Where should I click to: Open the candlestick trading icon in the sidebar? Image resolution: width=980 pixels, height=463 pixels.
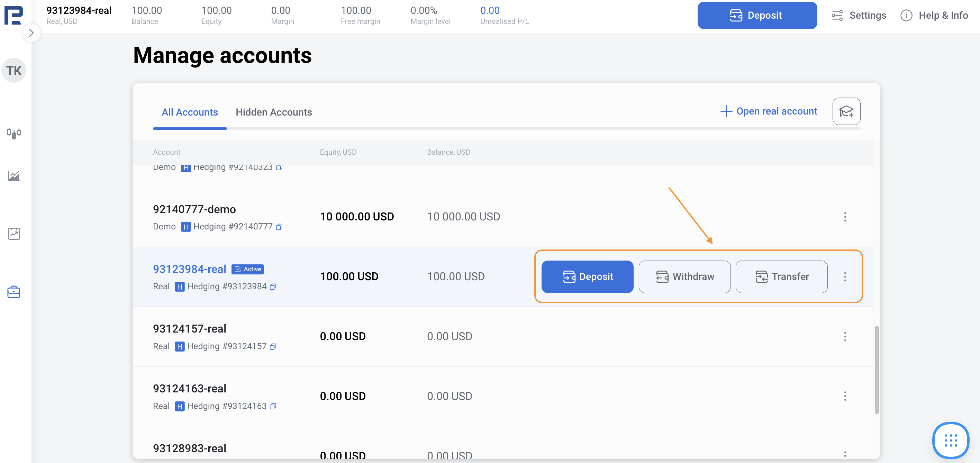(x=14, y=133)
